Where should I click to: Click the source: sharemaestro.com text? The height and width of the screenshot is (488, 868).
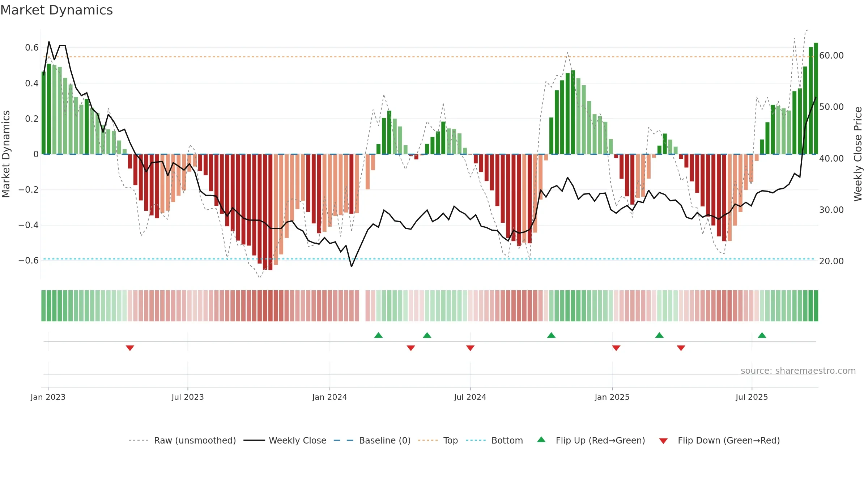798,371
